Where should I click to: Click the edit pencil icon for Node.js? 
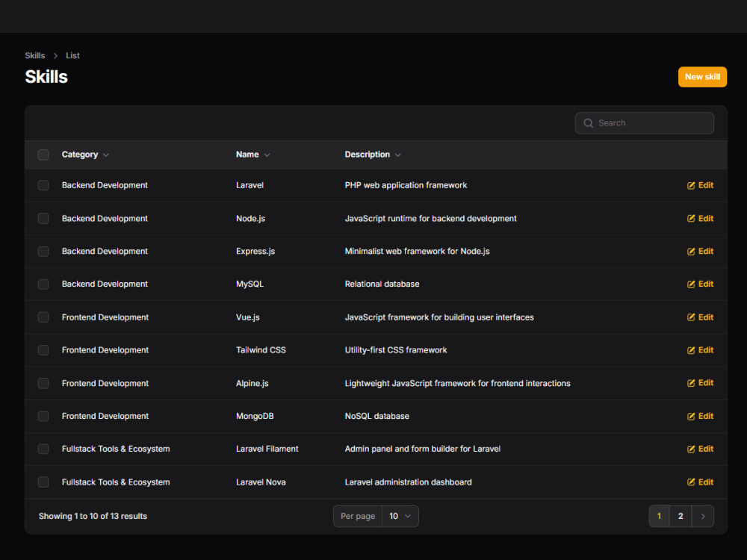pyautogui.click(x=691, y=218)
